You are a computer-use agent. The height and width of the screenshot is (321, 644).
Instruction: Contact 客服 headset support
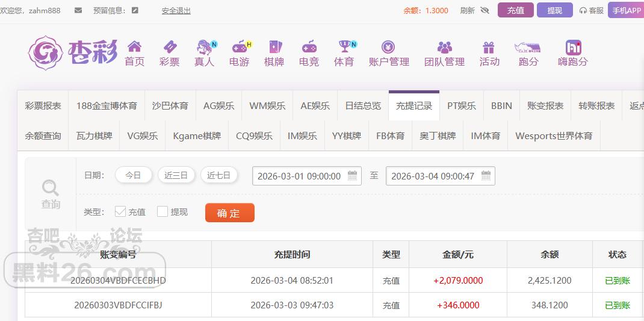[592, 11]
